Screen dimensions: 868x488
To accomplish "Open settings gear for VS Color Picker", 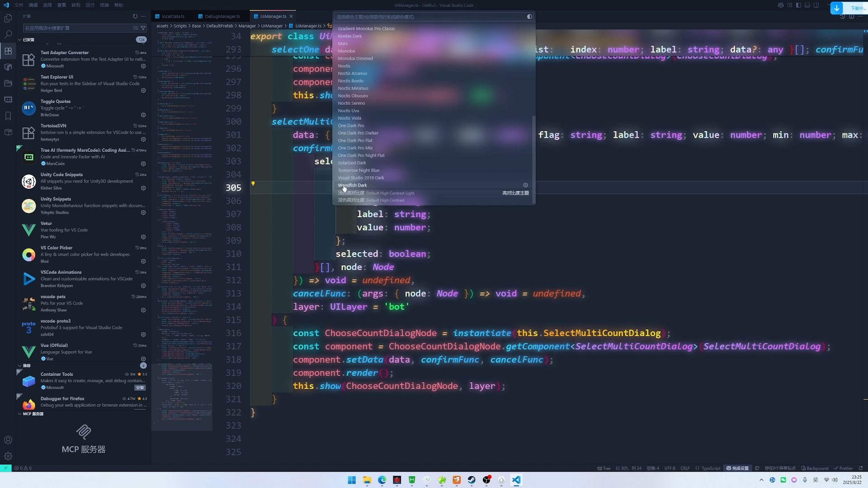I will pos(143,261).
